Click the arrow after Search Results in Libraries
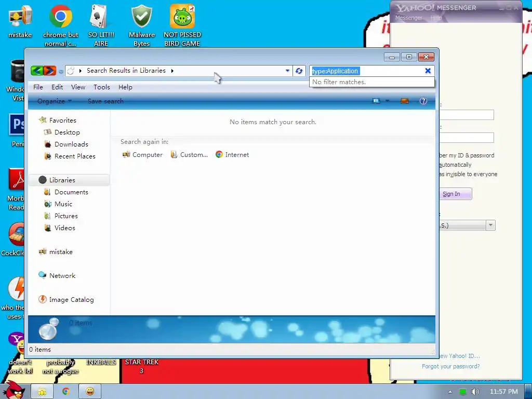This screenshot has height=399, width=532. pos(172,71)
